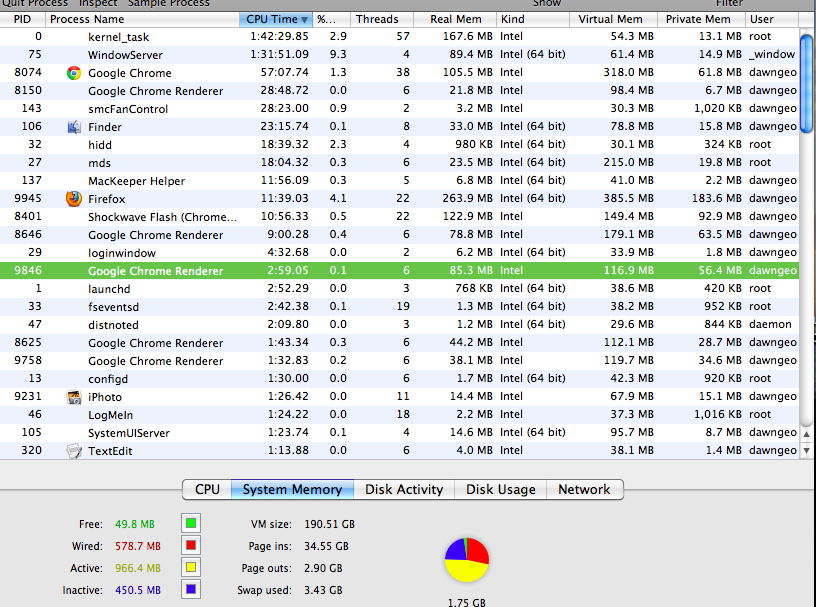This screenshot has width=816, height=607.
Task: Click the Active memory value 966.4 MB
Action: [138, 568]
